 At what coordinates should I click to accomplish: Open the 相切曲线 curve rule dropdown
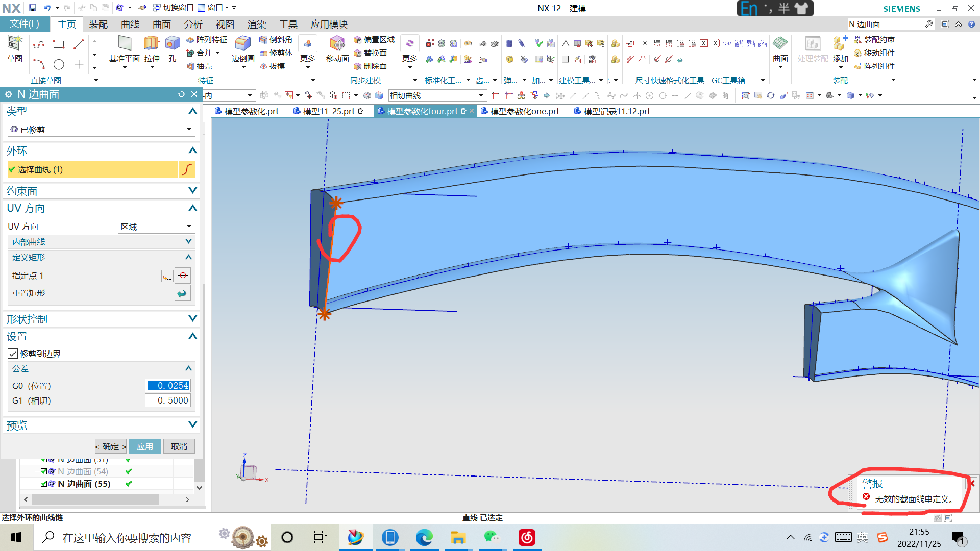437,95
